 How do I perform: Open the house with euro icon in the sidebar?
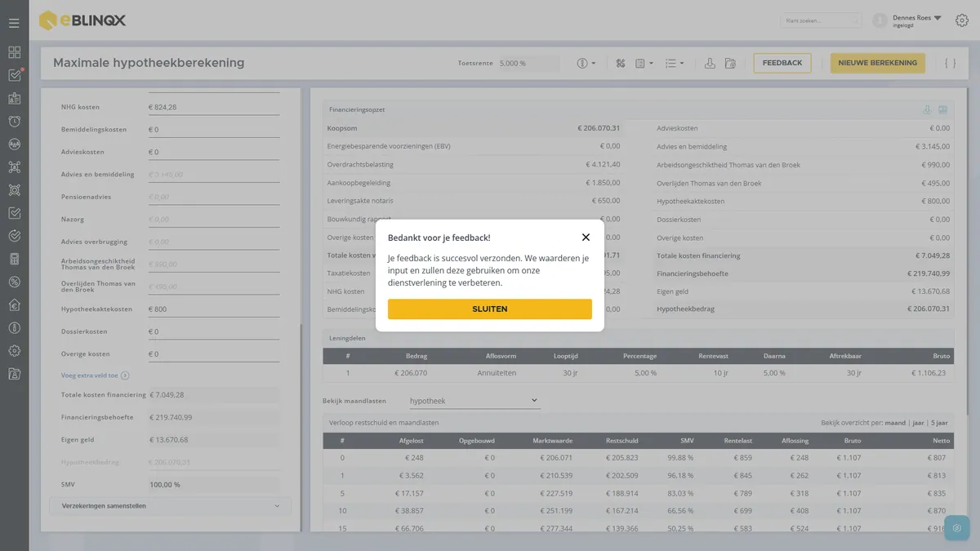pyautogui.click(x=14, y=305)
